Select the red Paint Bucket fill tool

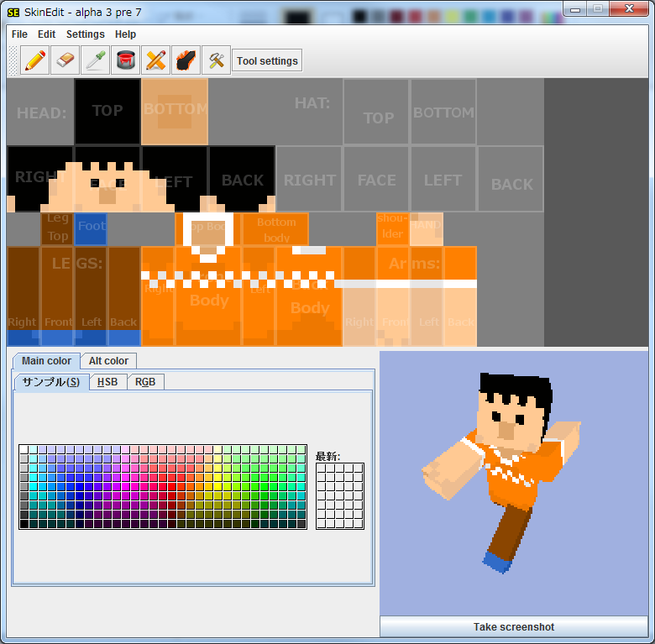(126, 60)
